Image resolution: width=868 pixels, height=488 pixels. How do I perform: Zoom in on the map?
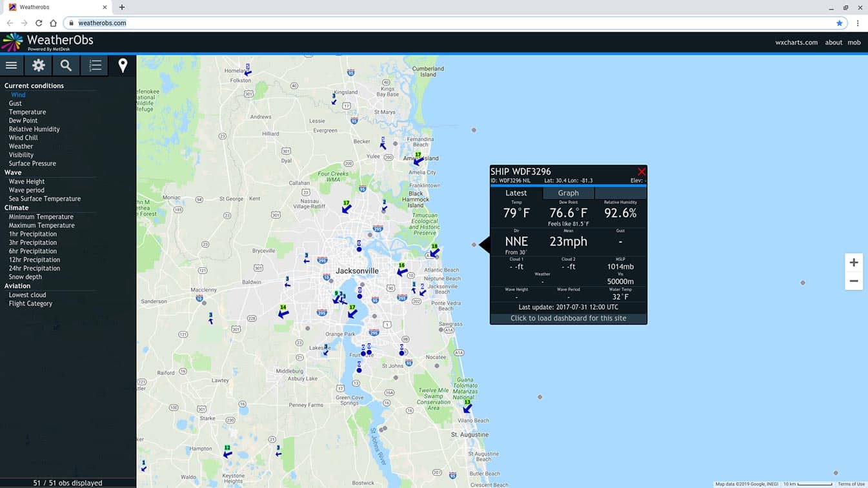[x=853, y=263]
